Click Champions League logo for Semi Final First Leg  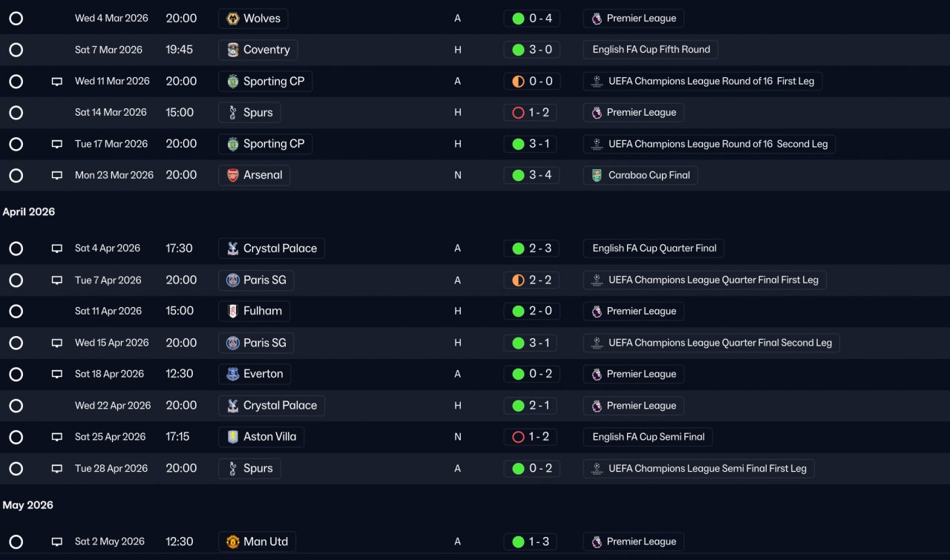click(597, 469)
